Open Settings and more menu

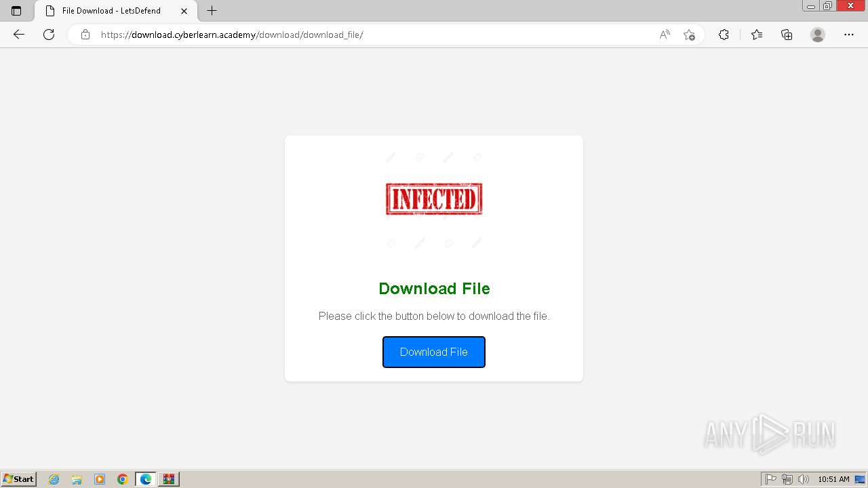coord(849,35)
